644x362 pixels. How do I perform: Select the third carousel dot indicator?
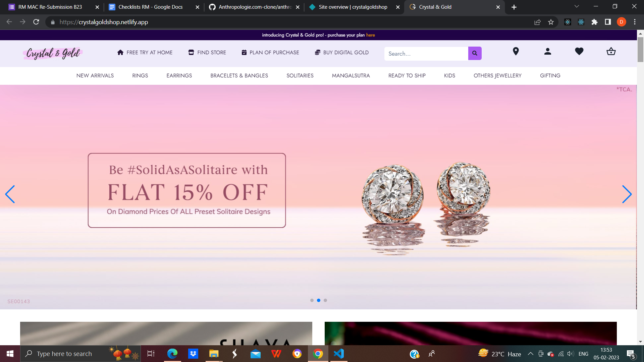(x=325, y=300)
